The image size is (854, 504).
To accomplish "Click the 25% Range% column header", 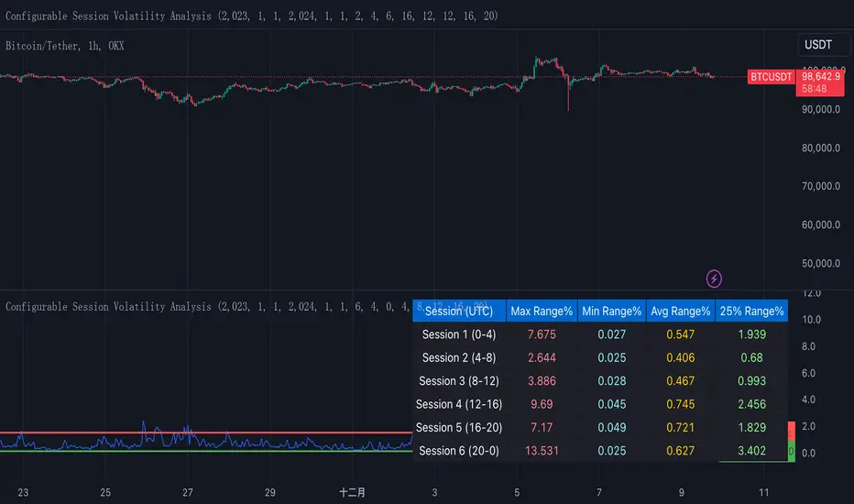I will [751, 312].
